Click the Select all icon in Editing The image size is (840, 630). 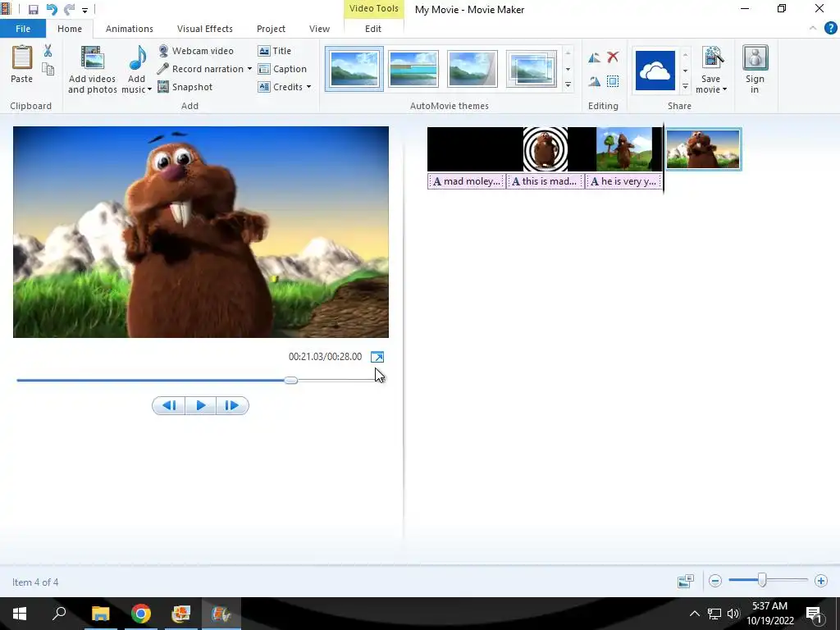tap(613, 81)
